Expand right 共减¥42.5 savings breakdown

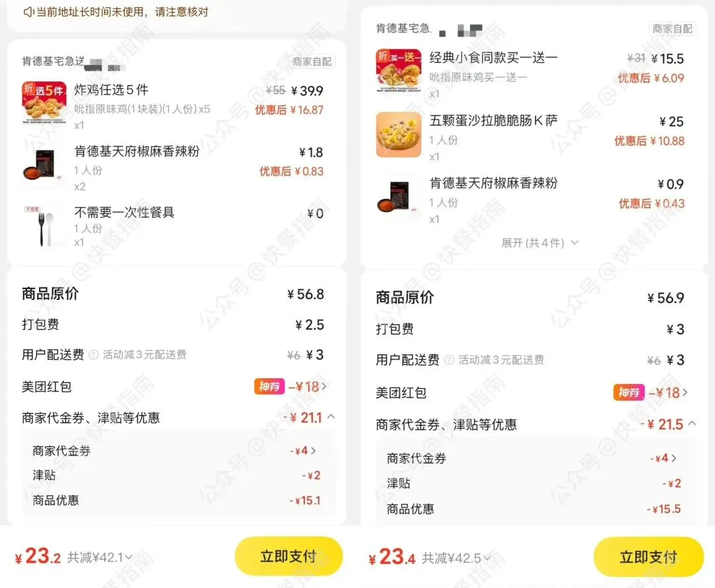[x=456, y=558]
